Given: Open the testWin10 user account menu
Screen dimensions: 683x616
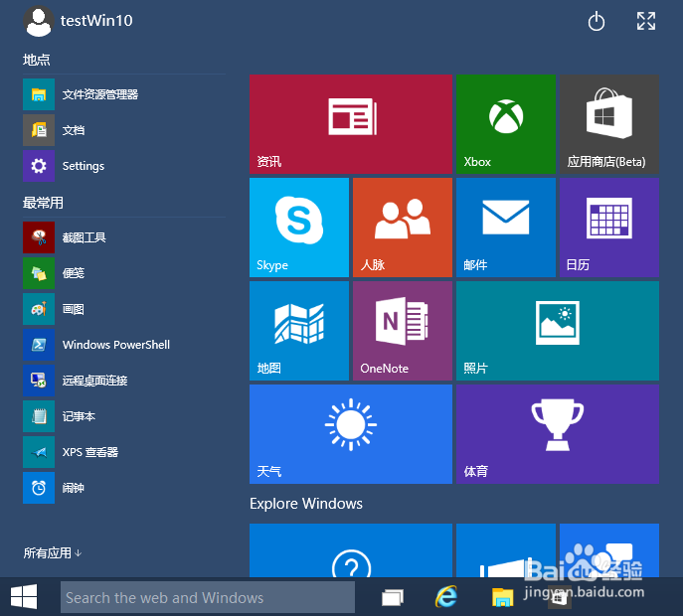Looking at the screenshot, I should pyautogui.click(x=78, y=21).
